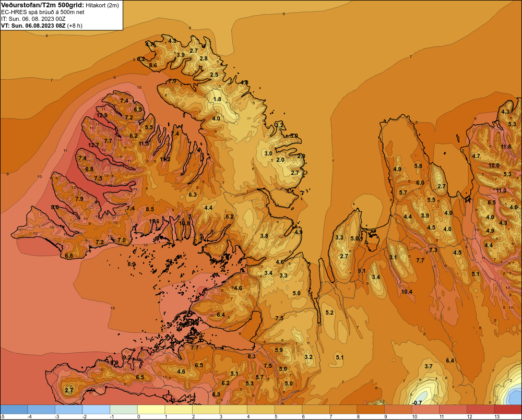Image resolution: width=522 pixels, height=420 pixels.
Task: Click the 3.7 temperature value
Action: [x=429, y=366]
